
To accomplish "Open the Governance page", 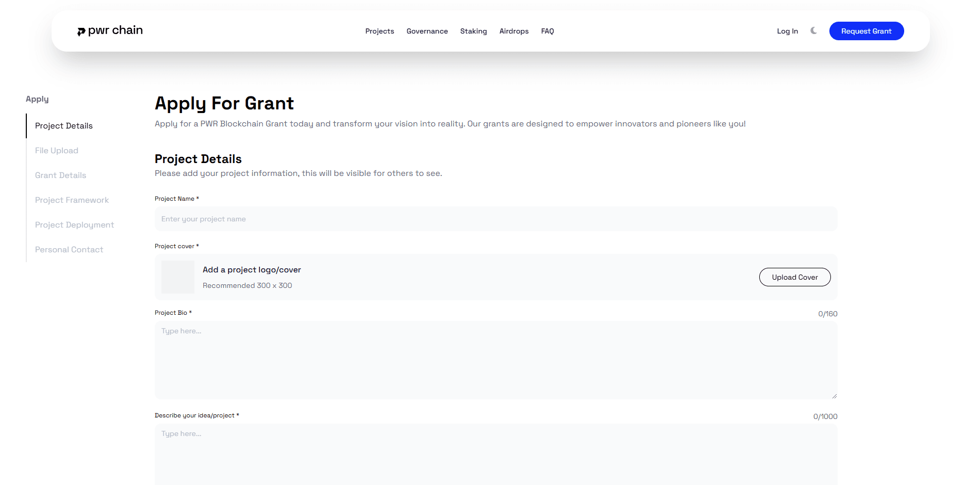I will tap(427, 31).
